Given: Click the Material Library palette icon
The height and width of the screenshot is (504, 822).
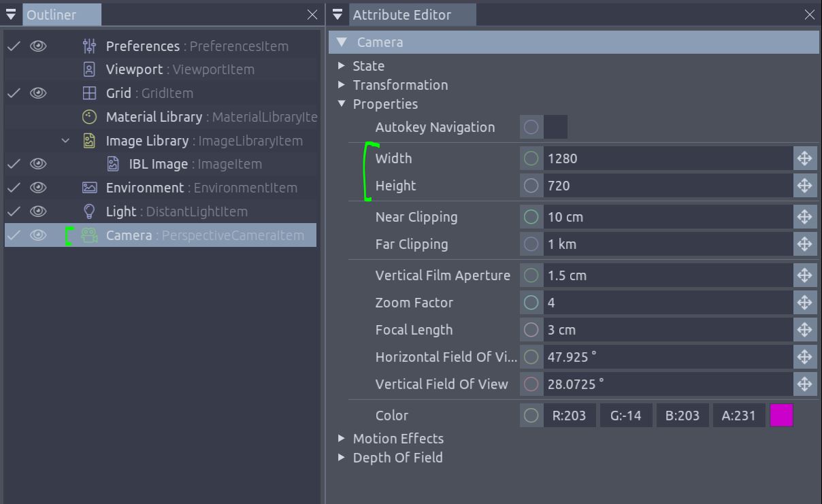Looking at the screenshot, I should (89, 117).
